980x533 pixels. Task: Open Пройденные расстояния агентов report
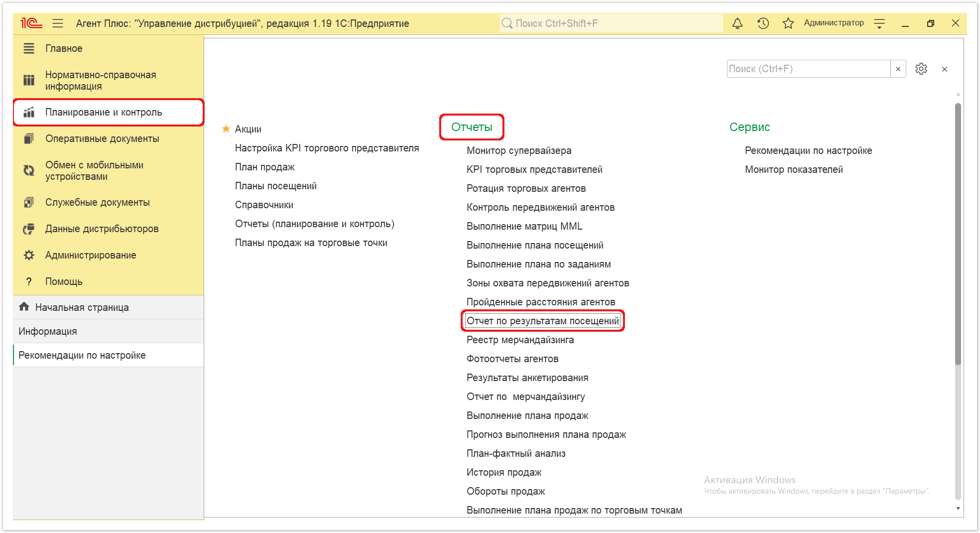pyautogui.click(x=541, y=302)
